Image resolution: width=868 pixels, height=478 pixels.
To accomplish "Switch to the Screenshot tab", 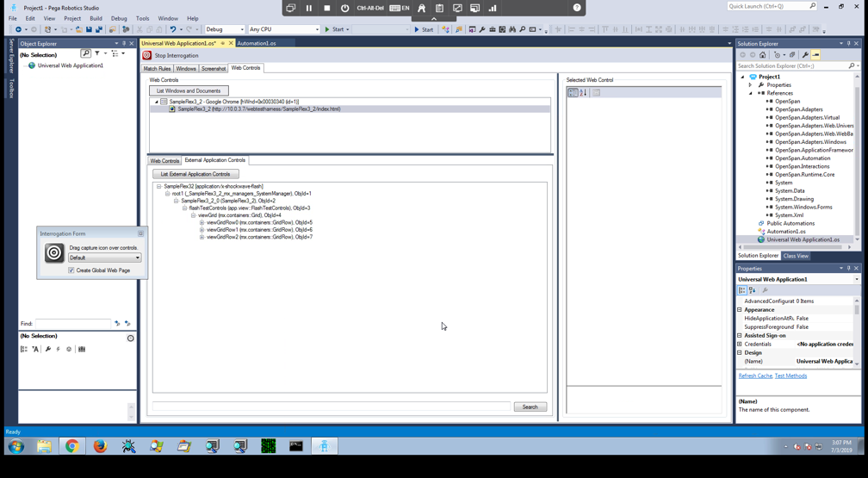I will coord(214,68).
